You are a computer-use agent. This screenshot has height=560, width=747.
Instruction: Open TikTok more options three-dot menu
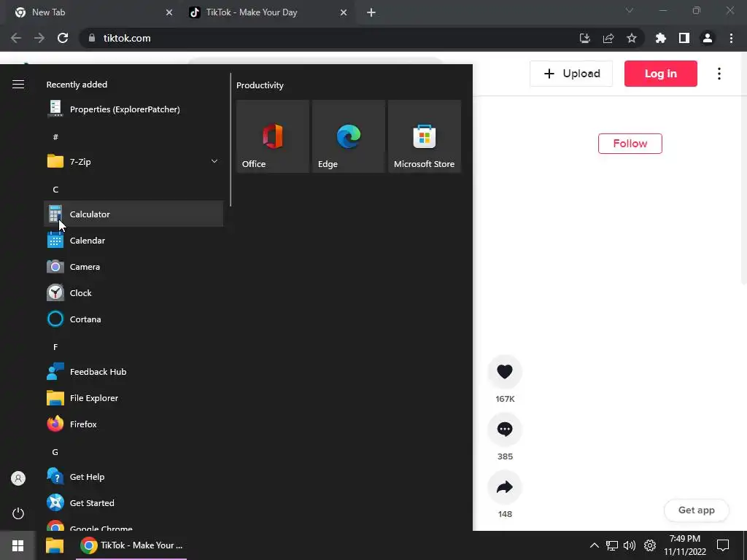pyautogui.click(x=719, y=74)
